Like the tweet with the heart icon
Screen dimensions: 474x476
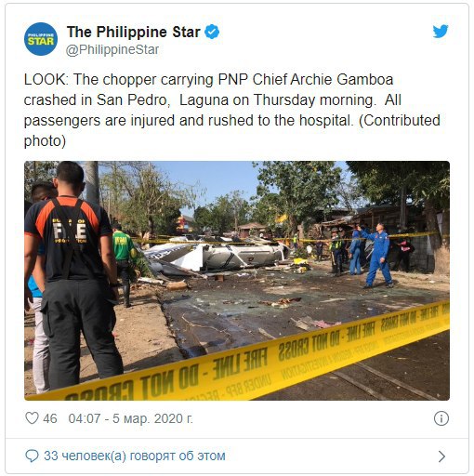(32, 418)
